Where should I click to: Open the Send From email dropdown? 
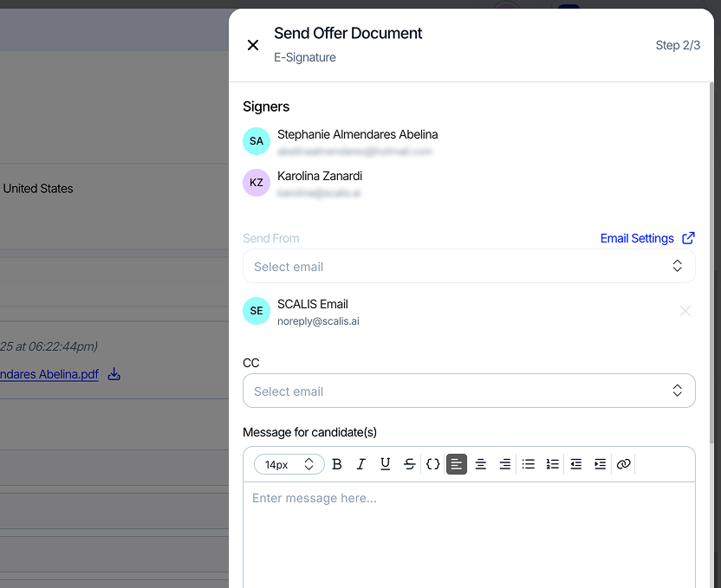click(x=469, y=267)
